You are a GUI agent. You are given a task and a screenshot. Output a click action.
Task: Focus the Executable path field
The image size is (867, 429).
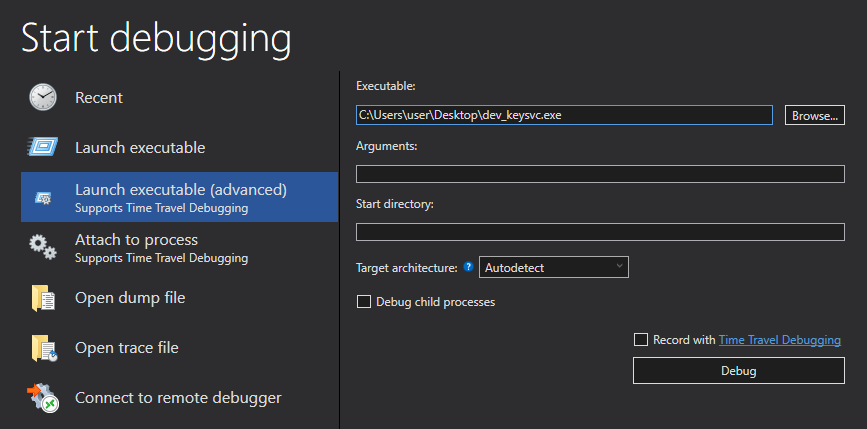pos(564,115)
